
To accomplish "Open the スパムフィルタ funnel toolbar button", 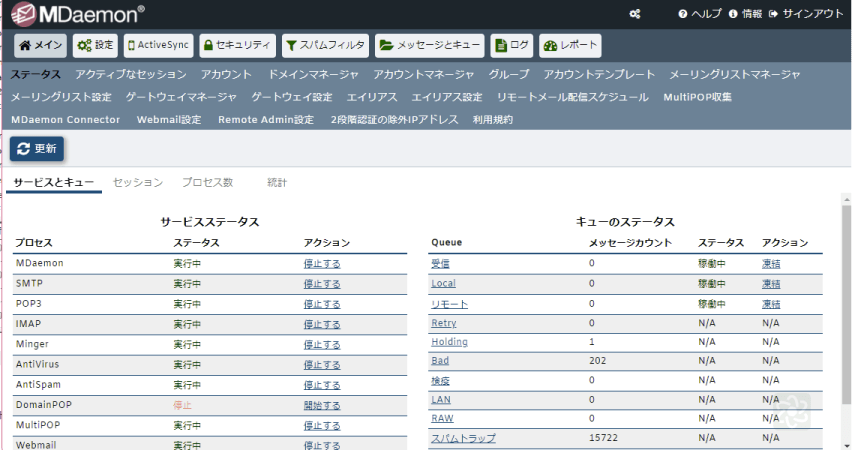I will tap(324, 45).
